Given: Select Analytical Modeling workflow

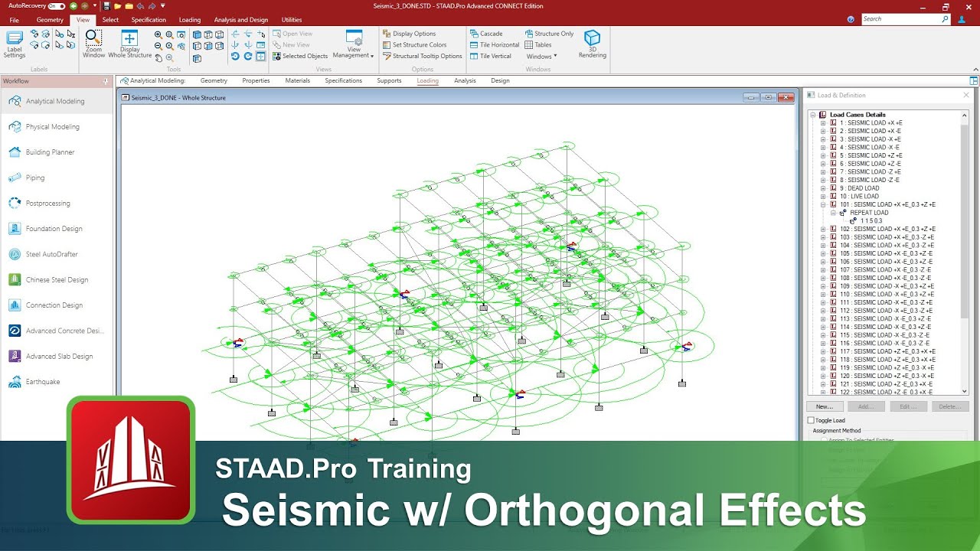Looking at the screenshot, I should pos(57,101).
